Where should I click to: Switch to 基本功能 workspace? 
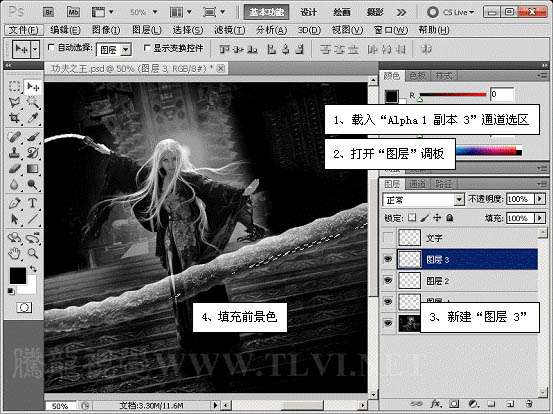pos(267,12)
